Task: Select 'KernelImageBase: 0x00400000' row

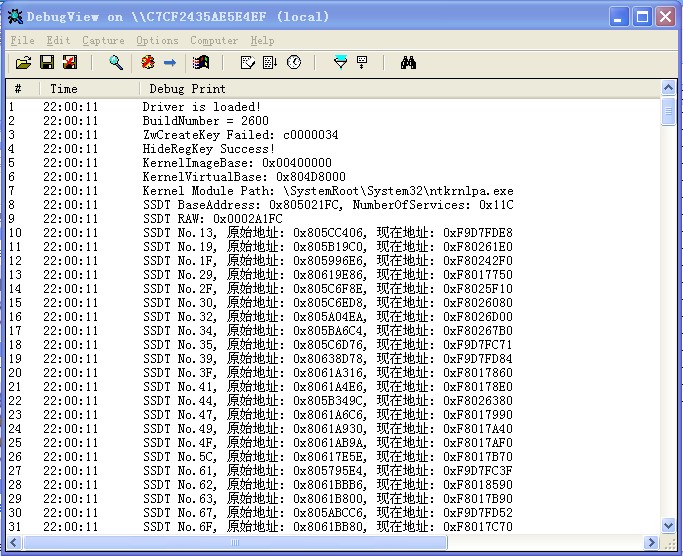Action: 333,163
